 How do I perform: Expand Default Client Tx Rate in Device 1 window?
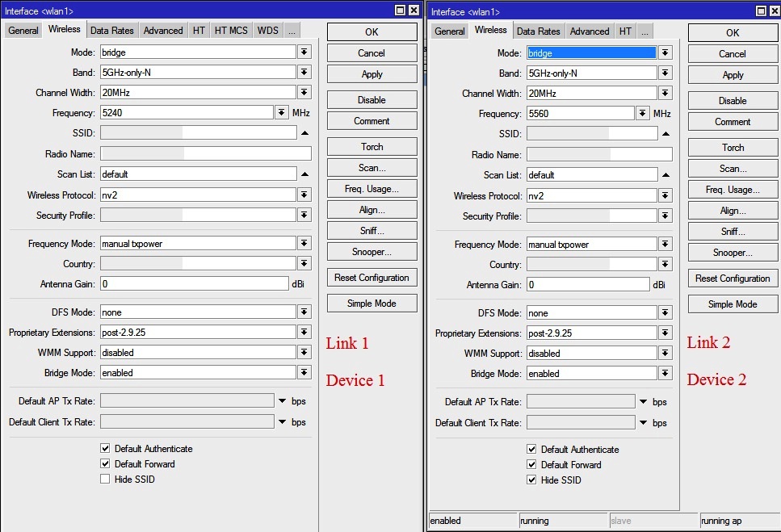click(282, 422)
